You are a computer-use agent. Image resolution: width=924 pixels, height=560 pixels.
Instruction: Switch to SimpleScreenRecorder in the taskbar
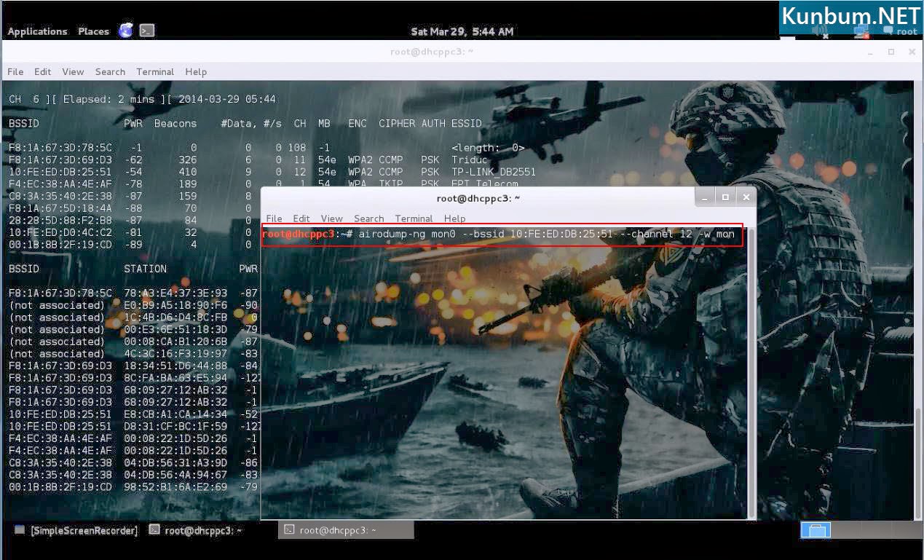pos(76,530)
